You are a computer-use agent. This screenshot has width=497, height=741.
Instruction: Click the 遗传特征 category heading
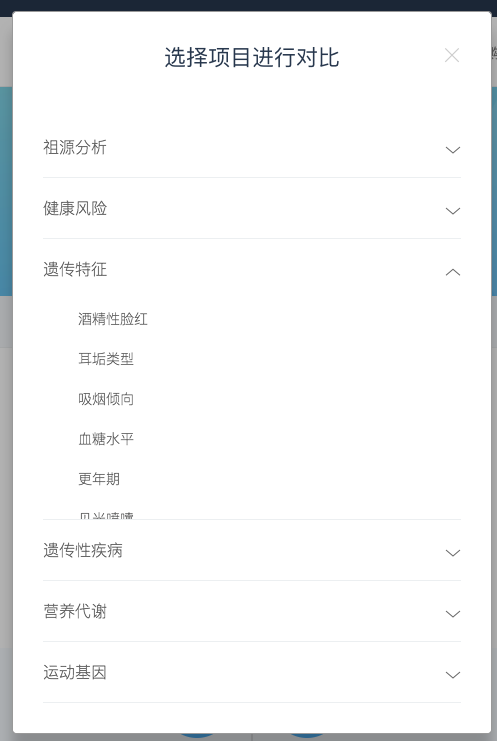click(75, 269)
